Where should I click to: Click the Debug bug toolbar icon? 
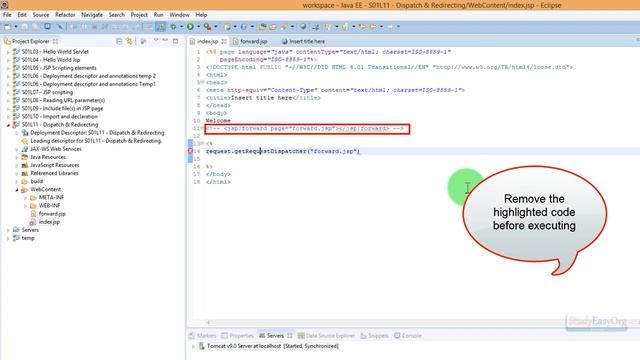click(173, 27)
